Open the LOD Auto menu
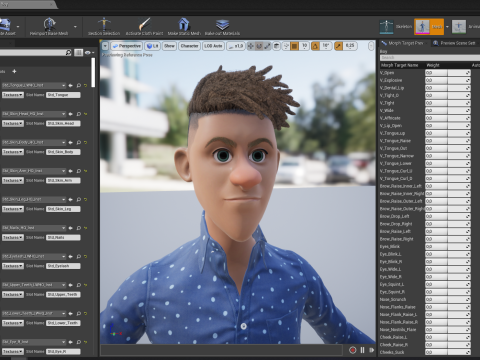This screenshot has width=480, height=360. 213,46
